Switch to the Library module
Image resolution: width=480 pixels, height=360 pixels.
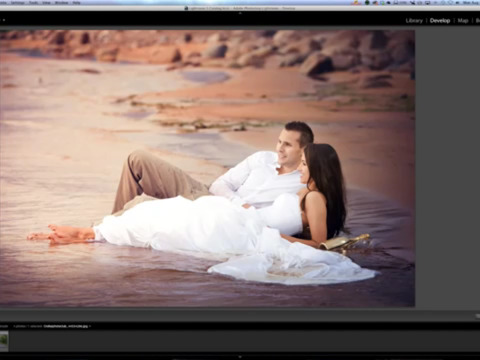tap(414, 21)
